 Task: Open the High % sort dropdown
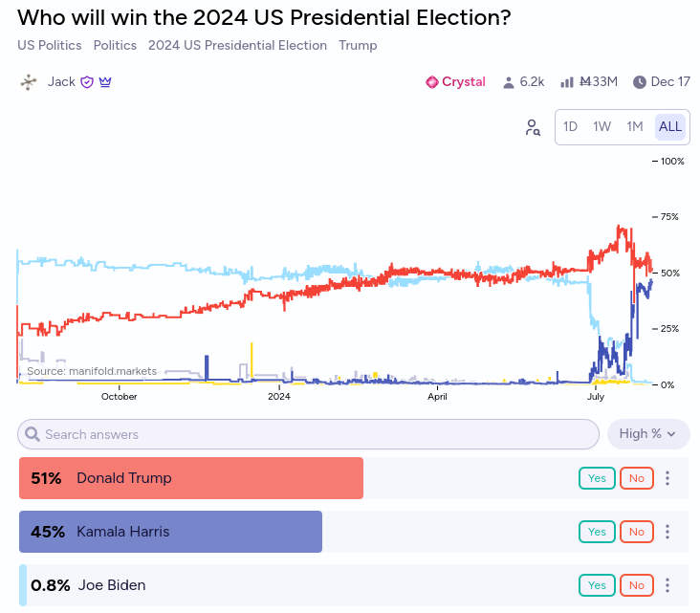[x=647, y=434]
